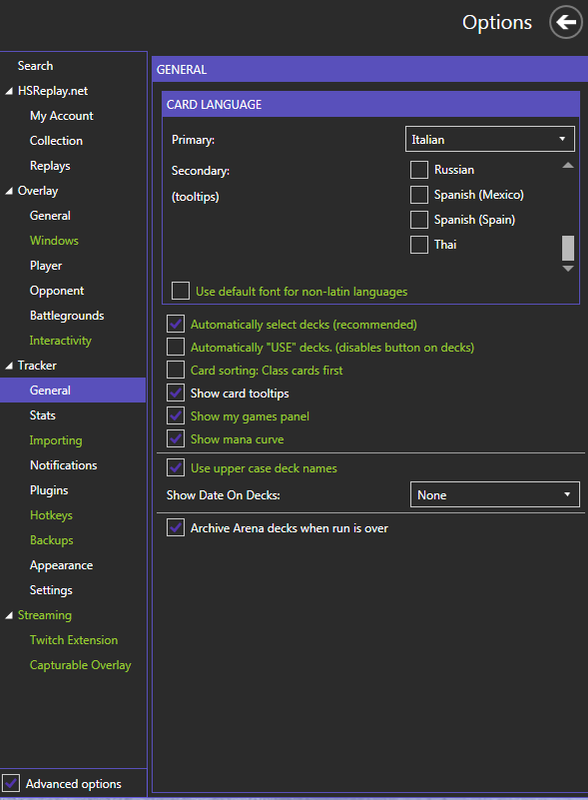Open Search in the sidebar
Screen dimensions: 588x800
tap(35, 66)
